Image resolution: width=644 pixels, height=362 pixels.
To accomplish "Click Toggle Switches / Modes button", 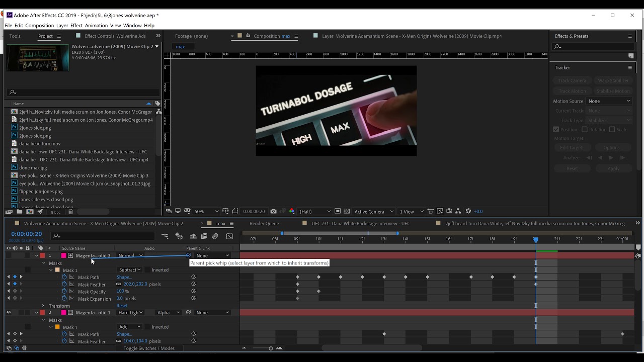I will tap(149, 348).
